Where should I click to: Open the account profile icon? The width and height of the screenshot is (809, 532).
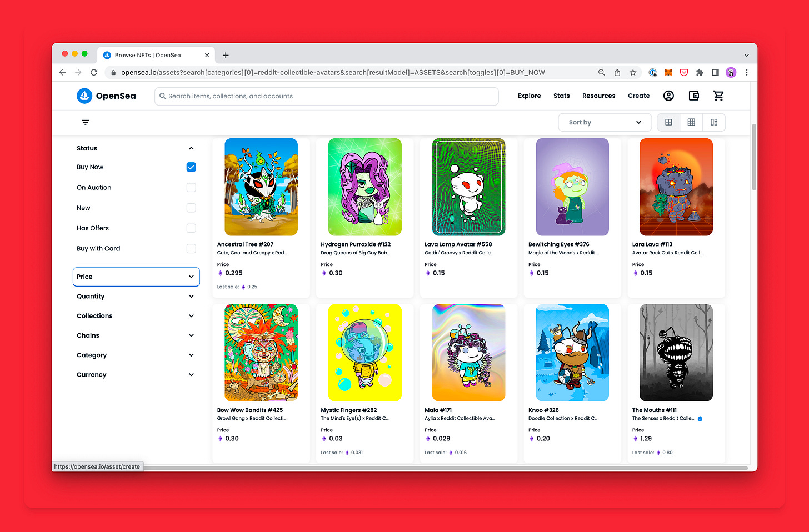coord(668,96)
